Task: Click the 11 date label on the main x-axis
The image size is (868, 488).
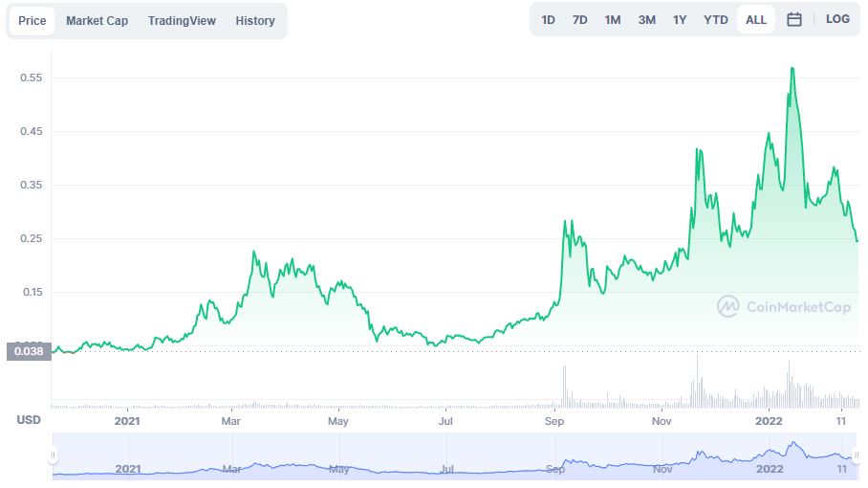Action: tap(841, 421)
